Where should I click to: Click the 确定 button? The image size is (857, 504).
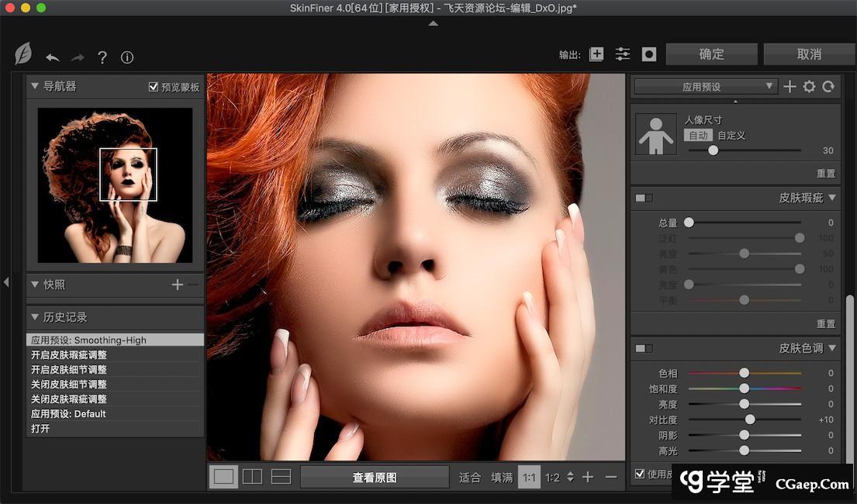click(x=711, y=54)
